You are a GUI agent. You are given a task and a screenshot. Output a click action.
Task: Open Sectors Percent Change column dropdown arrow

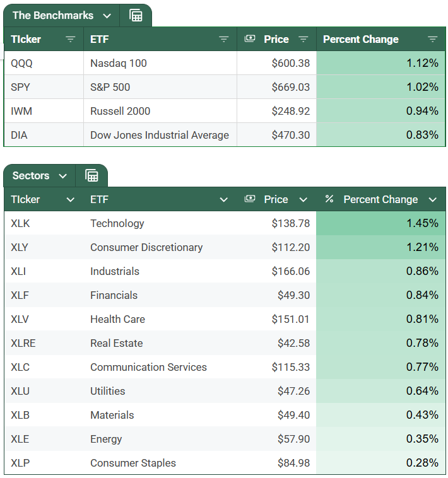pos(432,200)
